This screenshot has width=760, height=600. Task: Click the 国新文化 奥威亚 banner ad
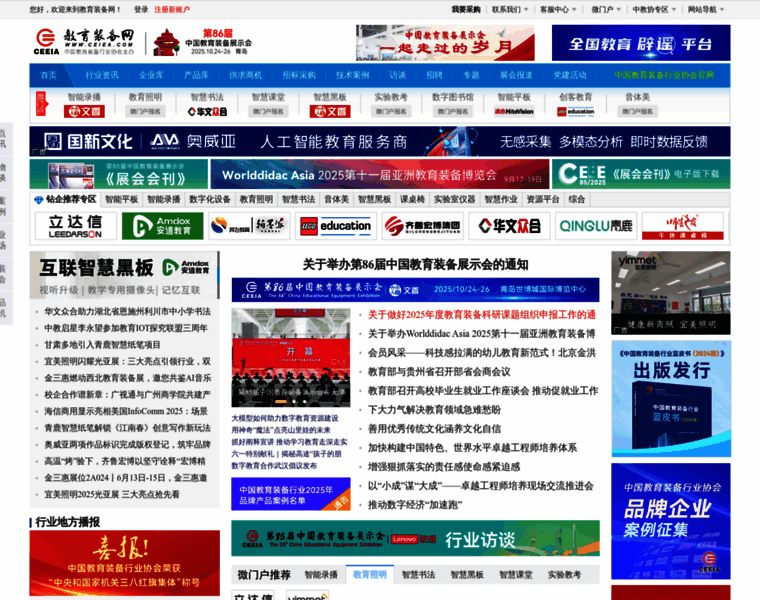tap(380, 142)
